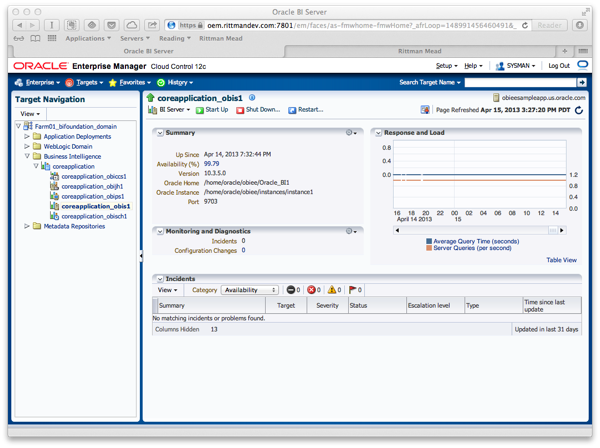600x448 pixels.
Task: Click the browser Forward arrow button
Action: point(33,25)
